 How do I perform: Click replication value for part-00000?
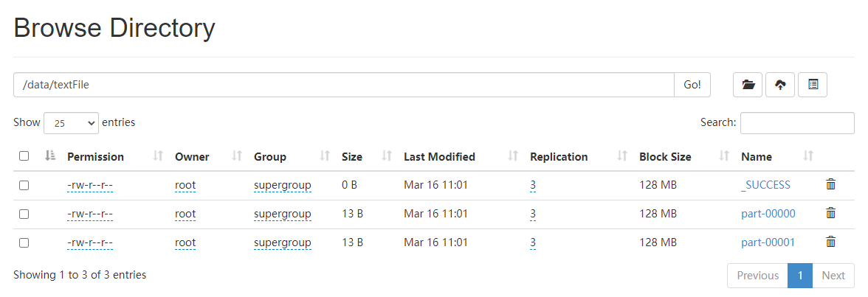click(533, 214)
